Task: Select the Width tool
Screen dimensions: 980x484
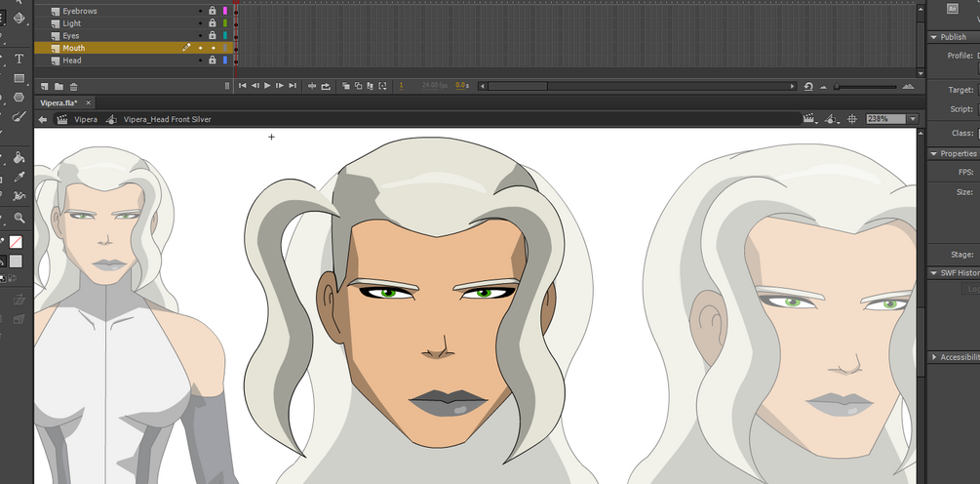Action: 20,196
